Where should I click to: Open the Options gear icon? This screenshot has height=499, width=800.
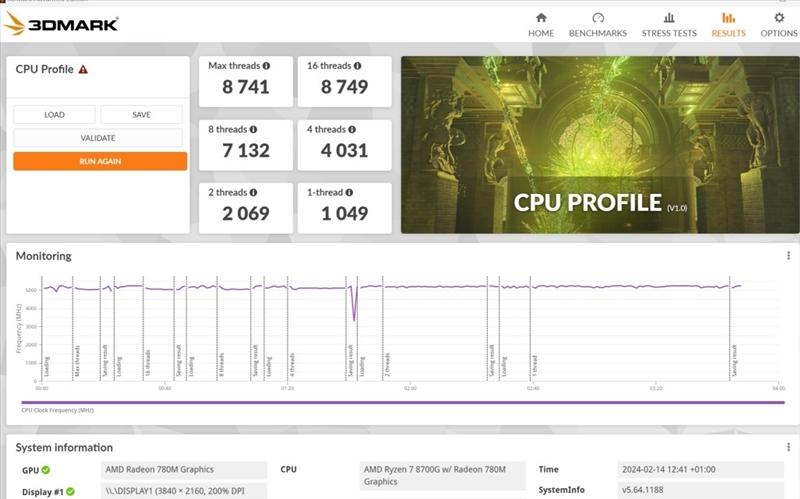[x=779, y=18]
